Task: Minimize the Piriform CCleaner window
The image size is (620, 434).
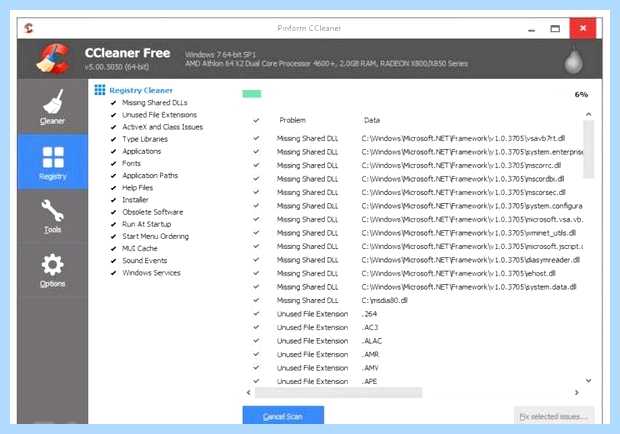Action: pyautogui.click(x=532, y=29)
